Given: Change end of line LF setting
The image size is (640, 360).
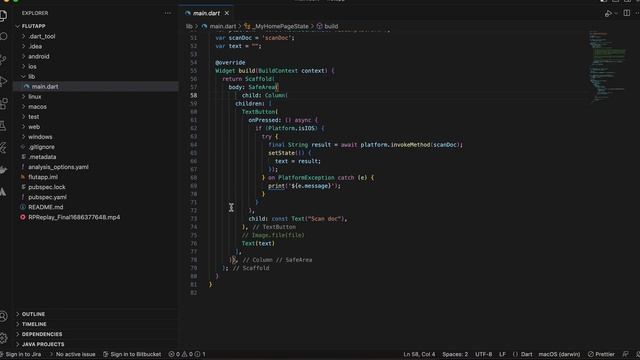Looking at the screenshot, I should point(502,354).
